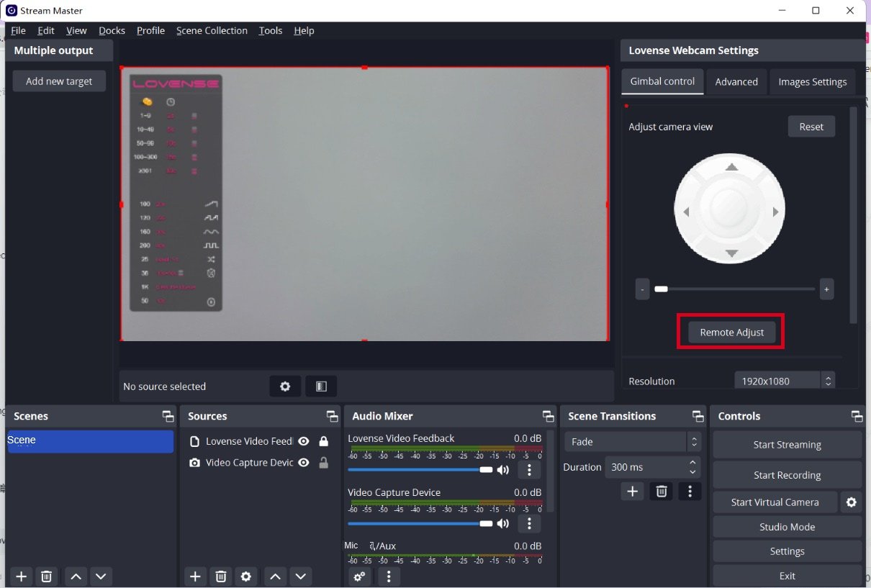The width and height of the screenshot is (871, 588).
Task: Click Start Recording
Action: [787, 475]
